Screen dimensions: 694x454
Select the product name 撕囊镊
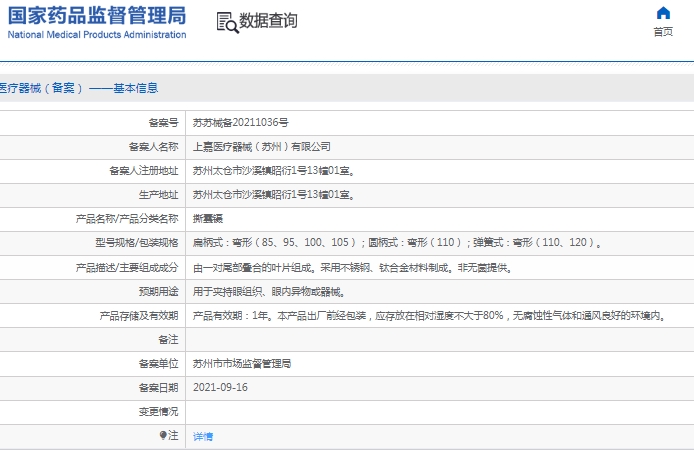pos(208,219)
